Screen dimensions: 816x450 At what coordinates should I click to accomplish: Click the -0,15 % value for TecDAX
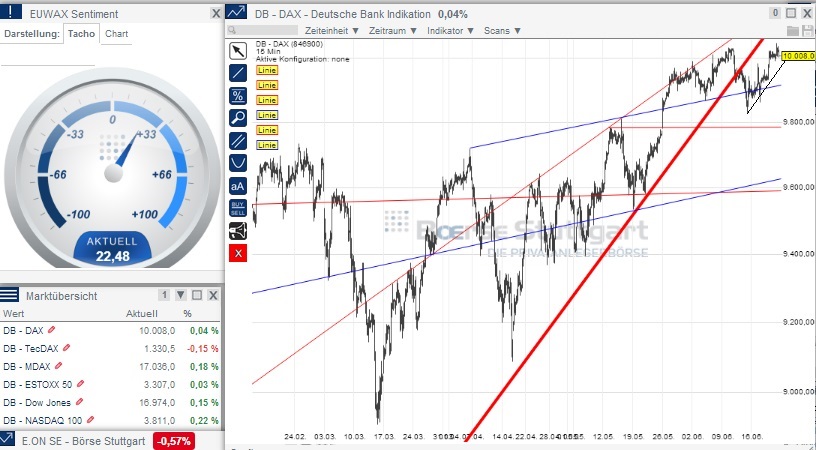point(204,349)
